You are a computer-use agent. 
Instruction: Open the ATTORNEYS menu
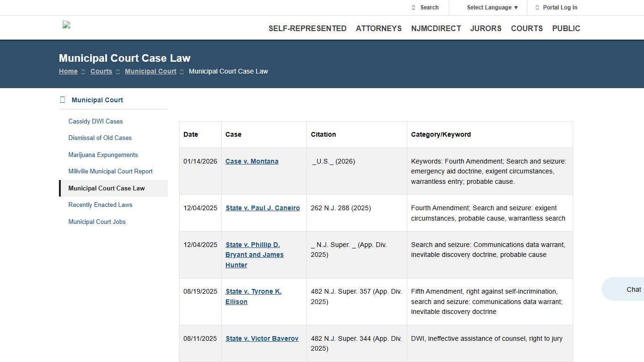[x=379, y=28]
